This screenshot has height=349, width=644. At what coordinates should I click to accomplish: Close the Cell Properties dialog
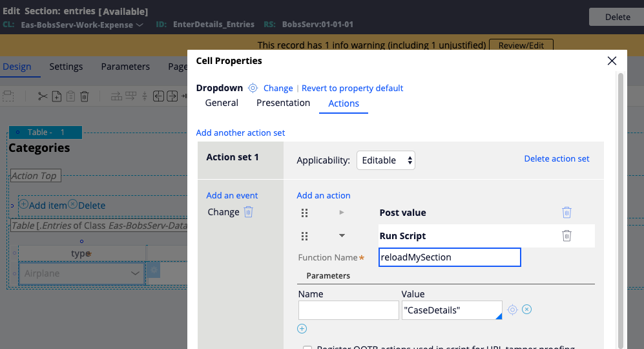[612, 61]
